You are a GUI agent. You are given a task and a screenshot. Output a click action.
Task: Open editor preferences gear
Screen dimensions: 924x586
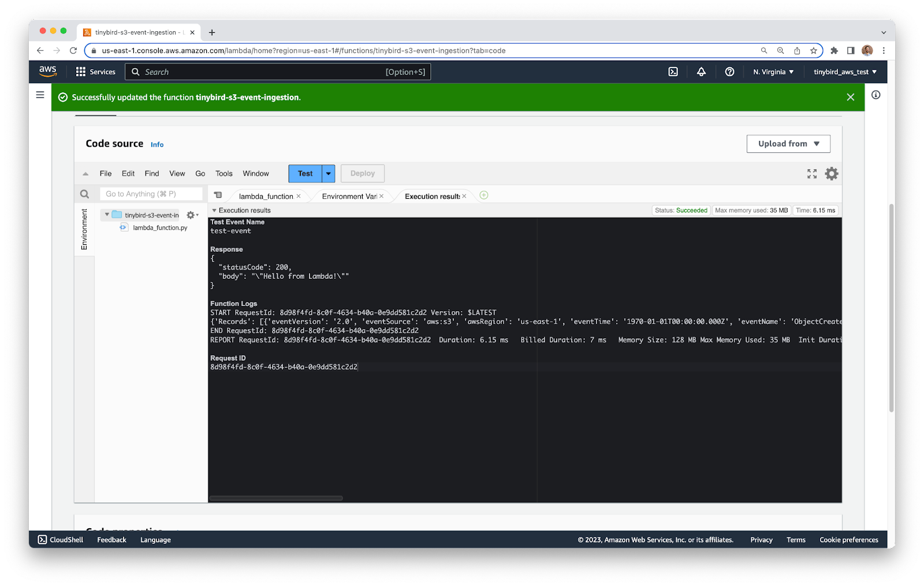pos(831,174)
